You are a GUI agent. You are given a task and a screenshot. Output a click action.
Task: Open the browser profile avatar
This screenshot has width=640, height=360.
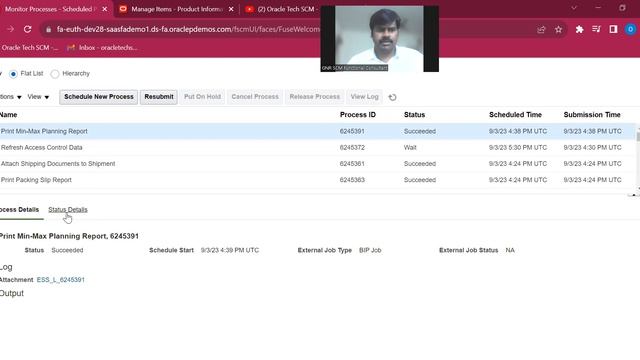pyautogui.click(x=630, y=29)
